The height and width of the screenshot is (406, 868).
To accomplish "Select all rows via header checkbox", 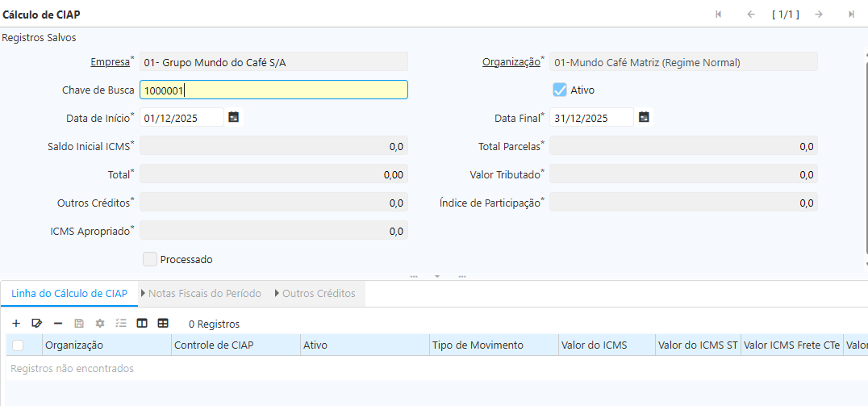I will 18,345.
